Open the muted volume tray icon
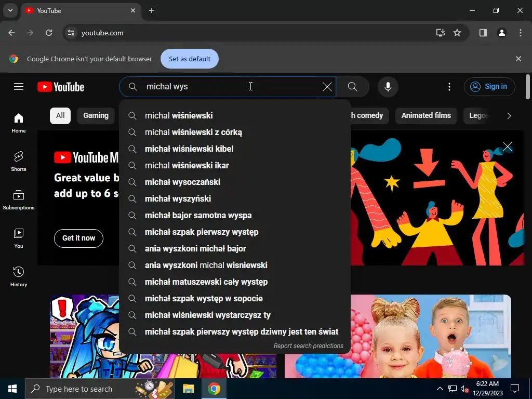532x399 pixels. tap(464, 389)
